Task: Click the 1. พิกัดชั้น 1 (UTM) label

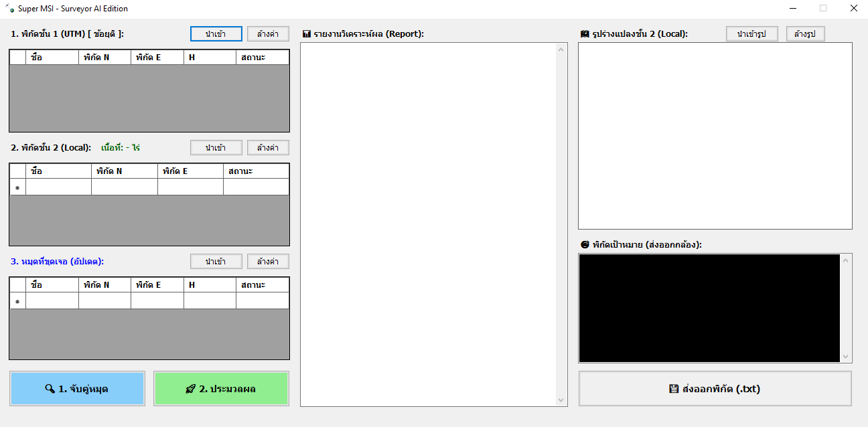Action: coord(68,34)
